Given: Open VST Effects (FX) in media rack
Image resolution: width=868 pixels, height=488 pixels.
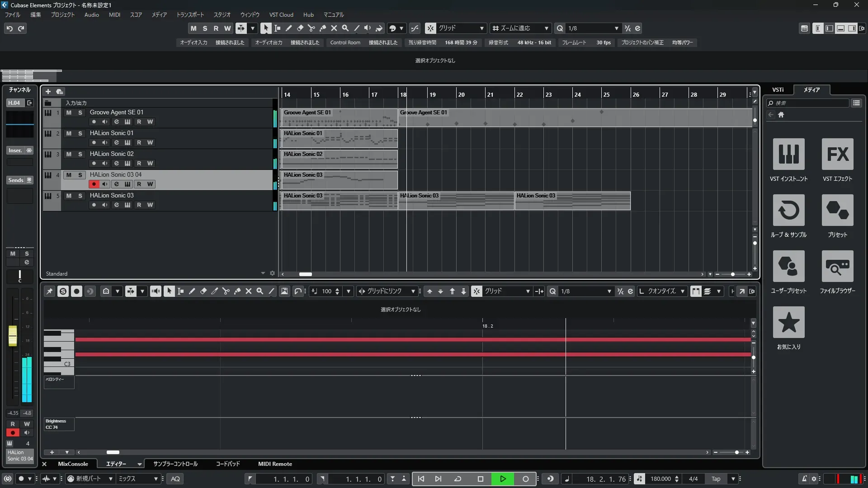Looking at the screenshot, I should click(x=837, y=154).
